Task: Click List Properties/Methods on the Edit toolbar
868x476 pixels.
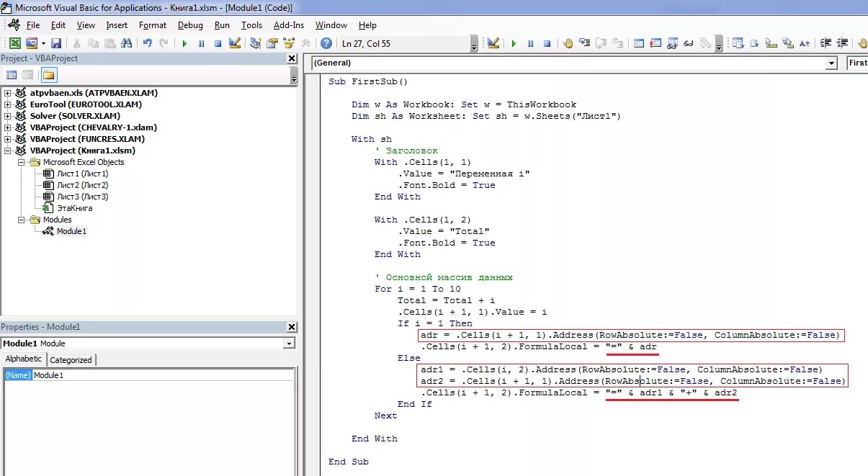Action: click(738, 43)
